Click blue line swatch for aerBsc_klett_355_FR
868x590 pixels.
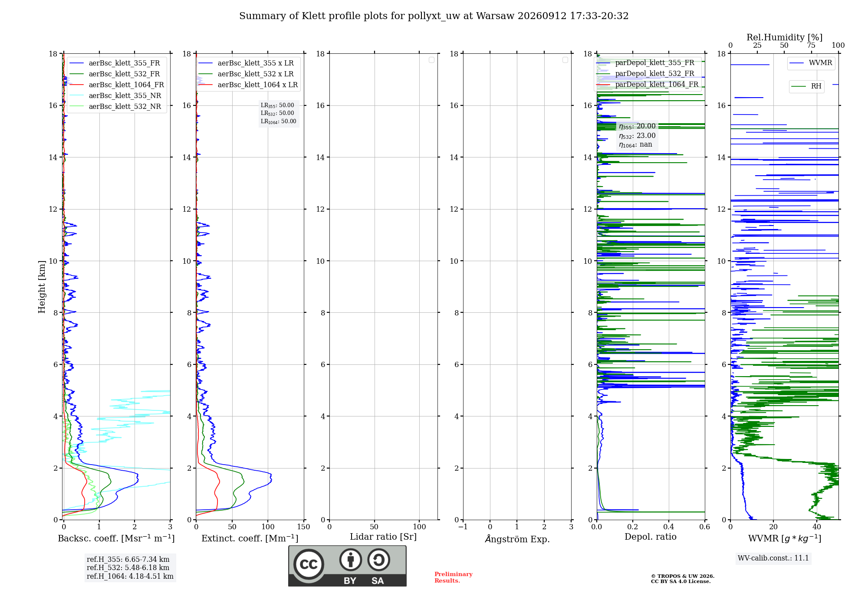(x=77, y=63)
